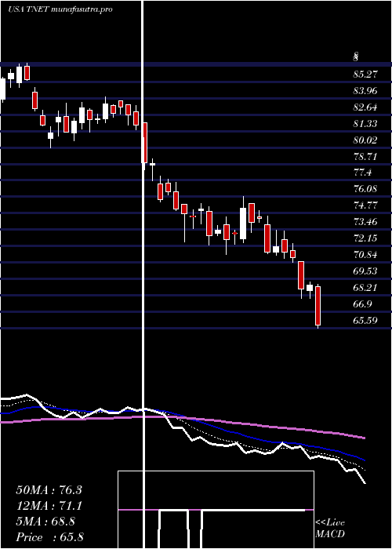Select the 74.77 price axis label
This screenshot has width=392, height=549.
click(365, 205)
